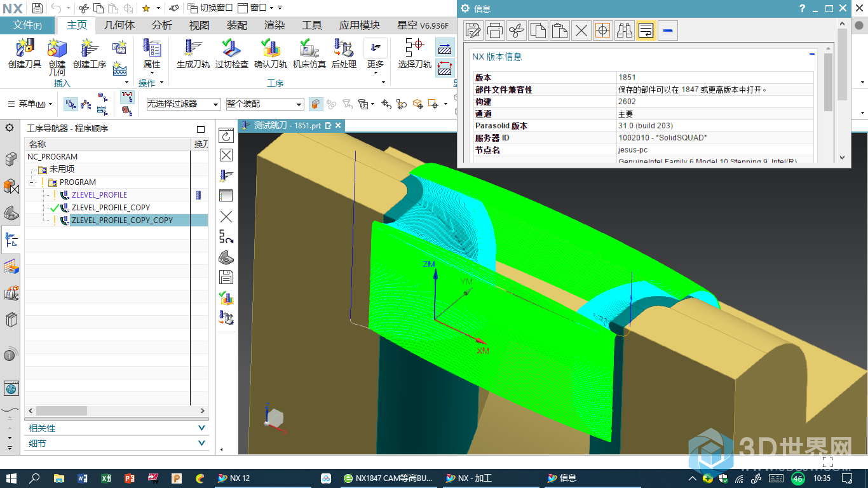868x488 pixels.
Task: Switch to the Geometry (几何体) tab
Action: pos(119,25)
